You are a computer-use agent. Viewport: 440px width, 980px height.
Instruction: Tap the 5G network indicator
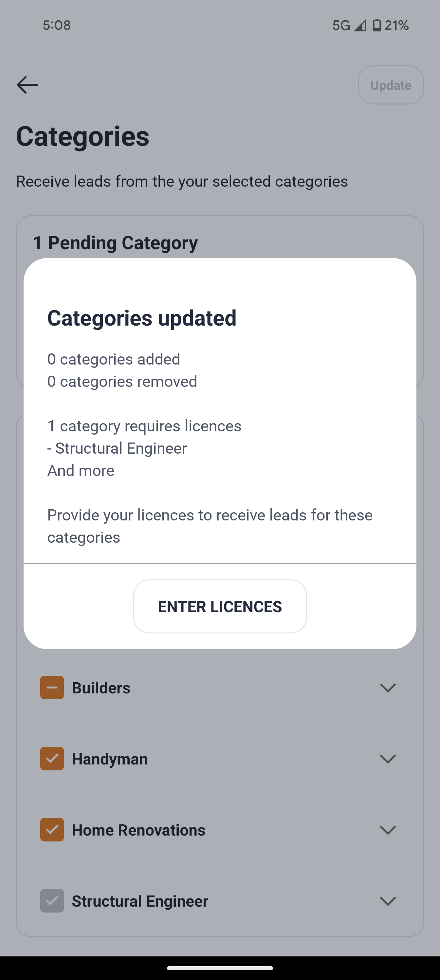(341, 26)
